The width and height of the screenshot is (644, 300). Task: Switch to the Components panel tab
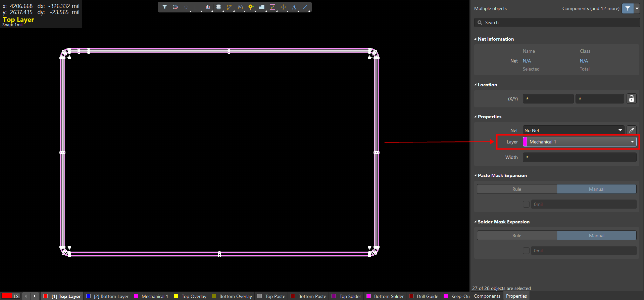(x=487, y=296)
